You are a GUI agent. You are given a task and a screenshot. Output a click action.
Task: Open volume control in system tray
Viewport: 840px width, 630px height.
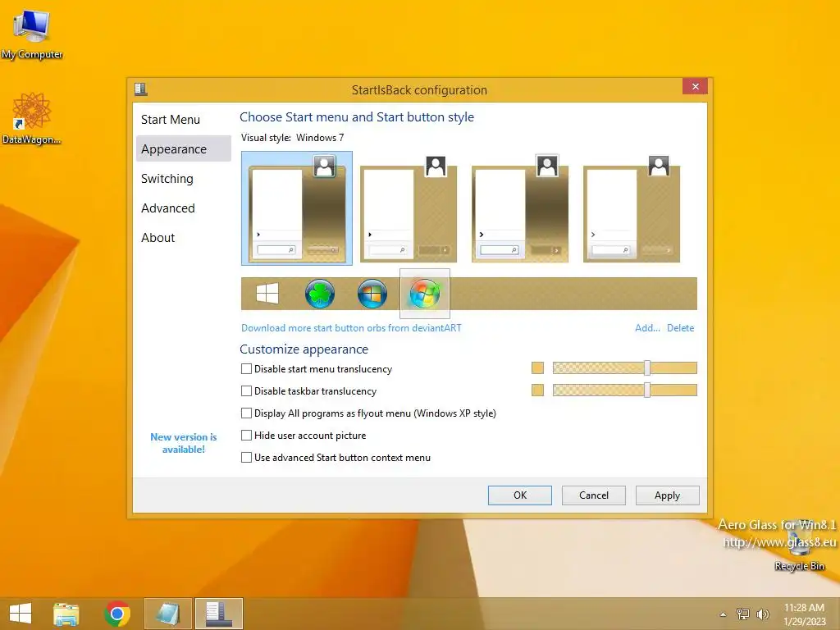pos(763,614)
